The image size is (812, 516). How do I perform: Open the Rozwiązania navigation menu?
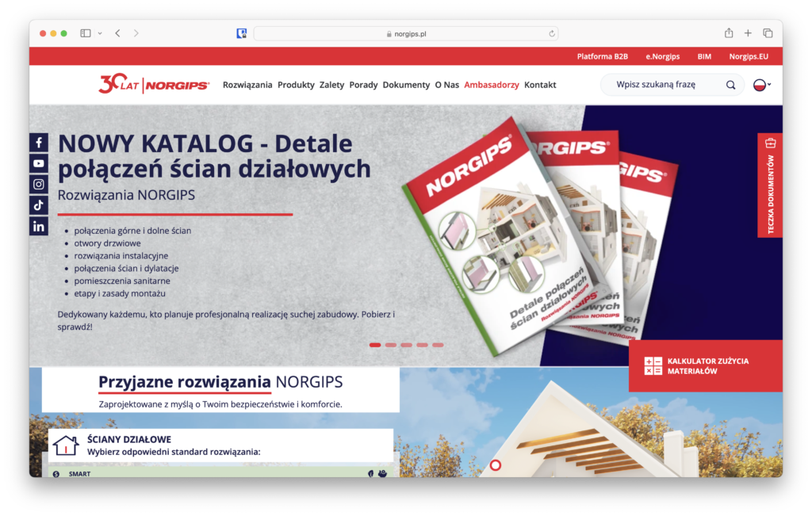click(x=247, y=85)
